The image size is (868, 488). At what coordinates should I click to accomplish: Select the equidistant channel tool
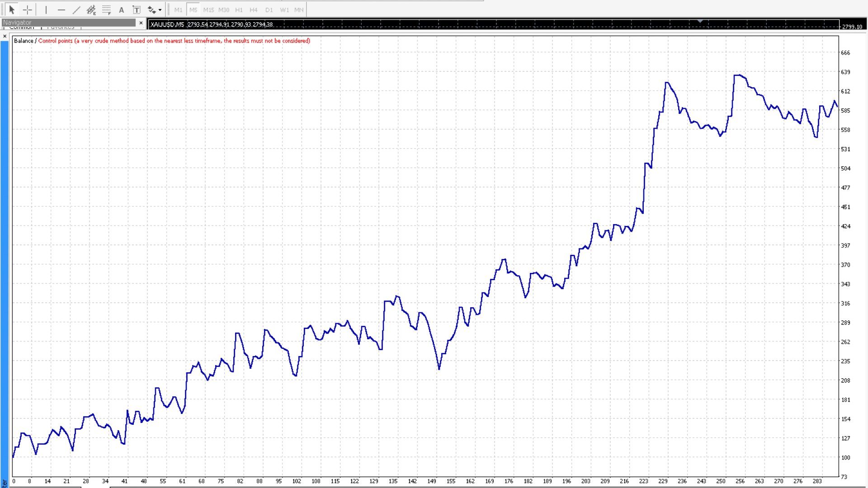coord(91,9)
